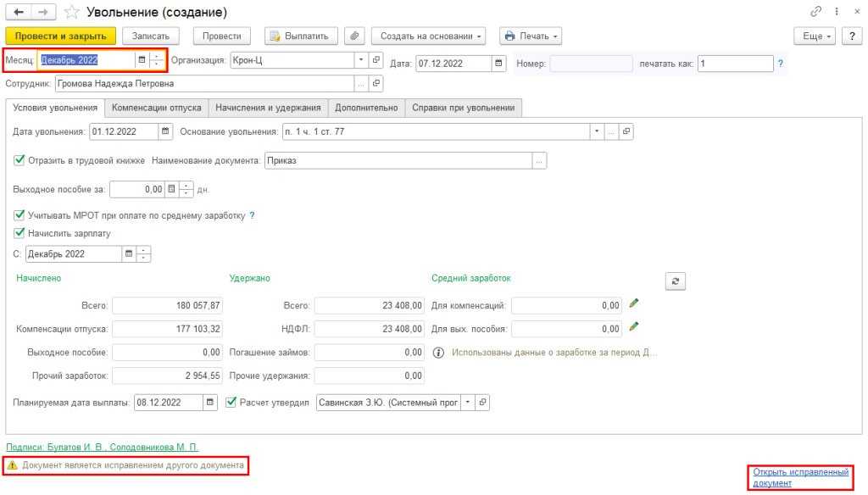The height and width of the screenshot is (495, 868).
Task: Open help with the ? button
Action: [x=852, y=36]
